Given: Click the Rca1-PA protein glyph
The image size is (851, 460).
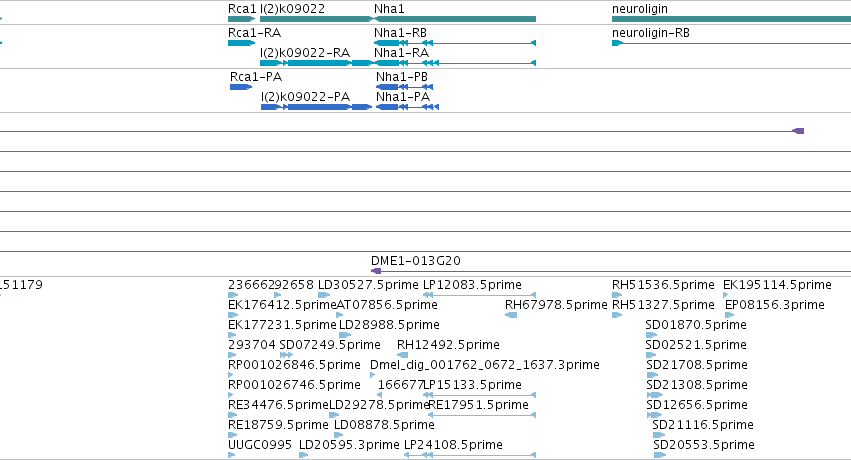Looking at the screenshot, I should pyautogui.click(x=241, y=87).
